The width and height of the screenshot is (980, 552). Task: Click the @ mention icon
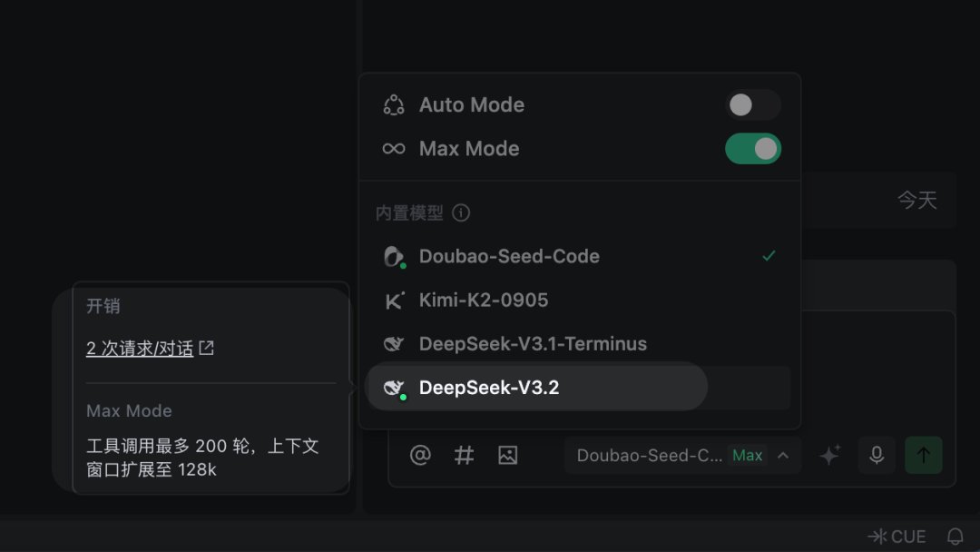tap(420, 455)
